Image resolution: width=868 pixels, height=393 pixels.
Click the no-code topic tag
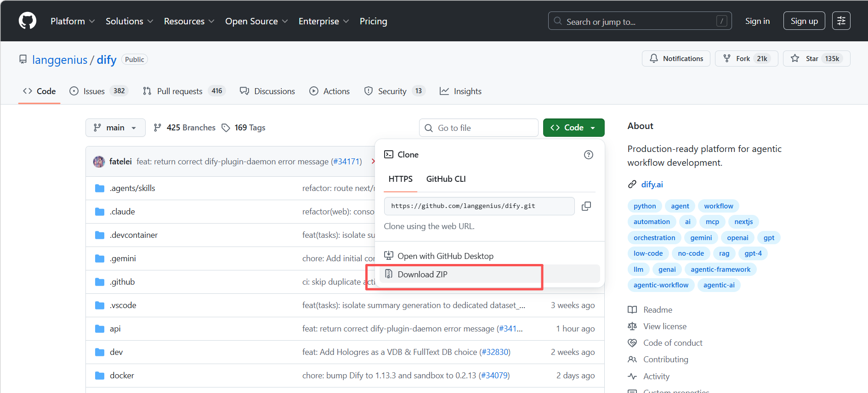pyautogui.click(x=691, y=253)
